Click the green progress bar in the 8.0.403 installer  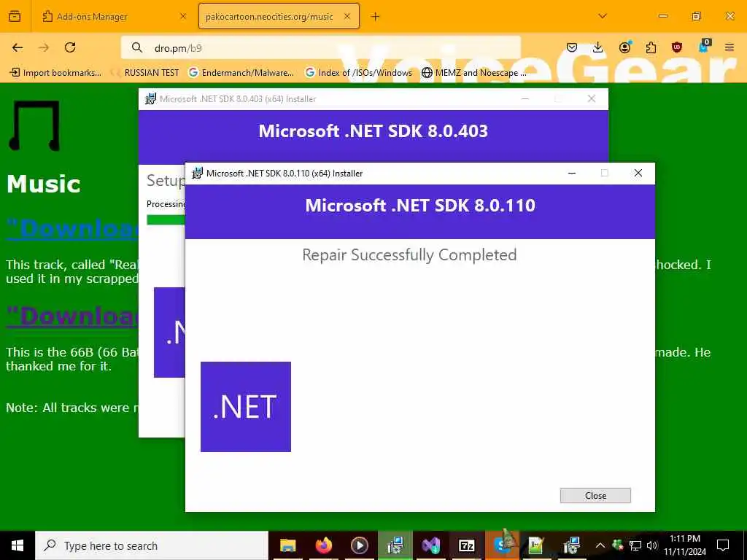tap(166, 219)
